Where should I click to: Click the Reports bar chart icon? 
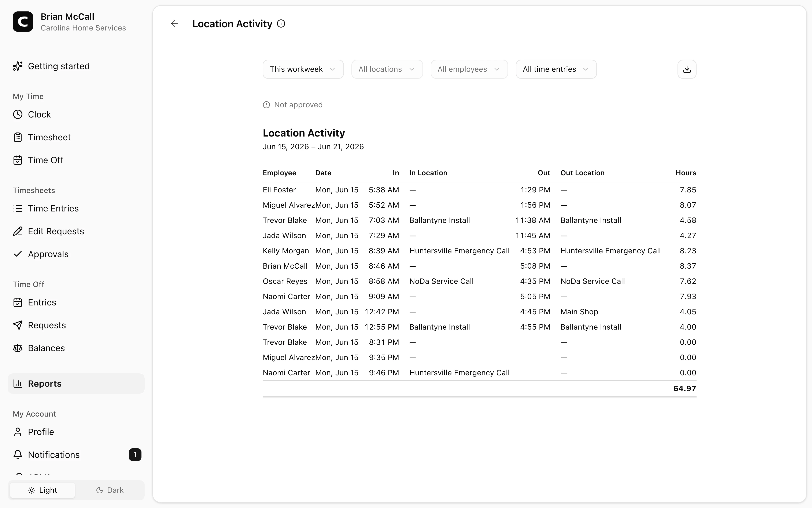tap(18, 384)
